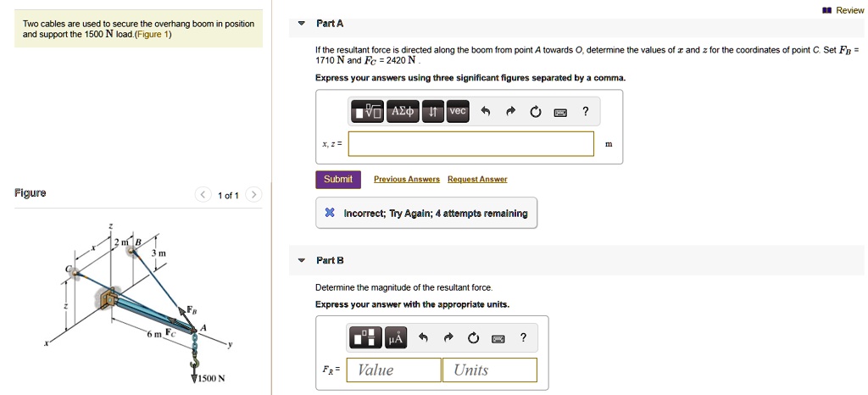Click the 'Figure' panel heading
Image resolution: width=868 pixels, height=395 pixels.
[31, 193]
